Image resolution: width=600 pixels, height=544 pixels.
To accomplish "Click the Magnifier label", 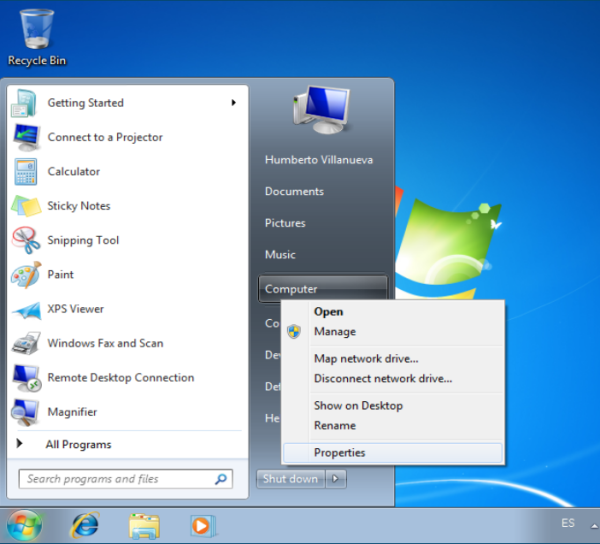I will point(72,412).
